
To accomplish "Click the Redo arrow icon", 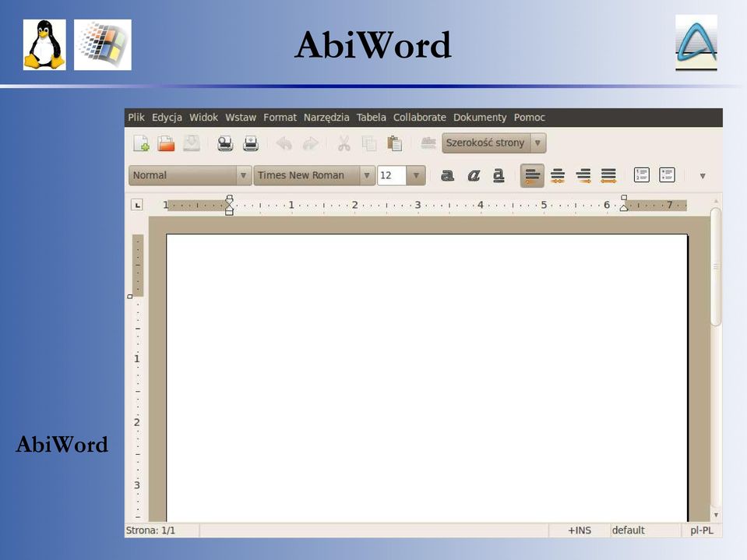I will (310, 143).
